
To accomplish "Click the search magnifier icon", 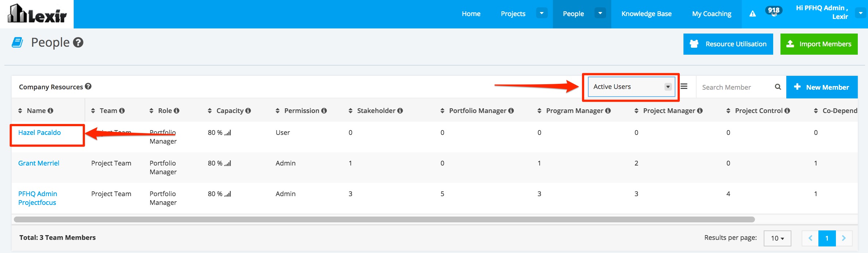I will [x=778, y=87].
